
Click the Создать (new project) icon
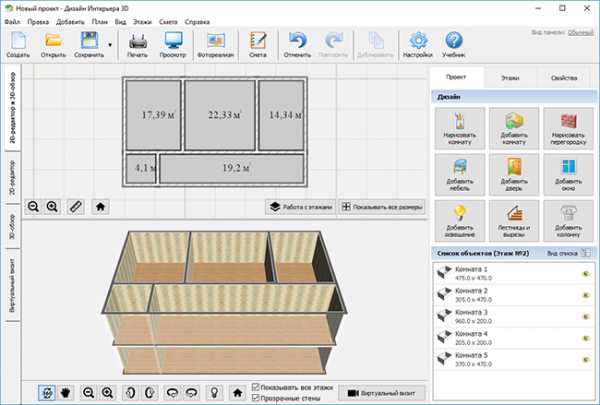[18, 45]
